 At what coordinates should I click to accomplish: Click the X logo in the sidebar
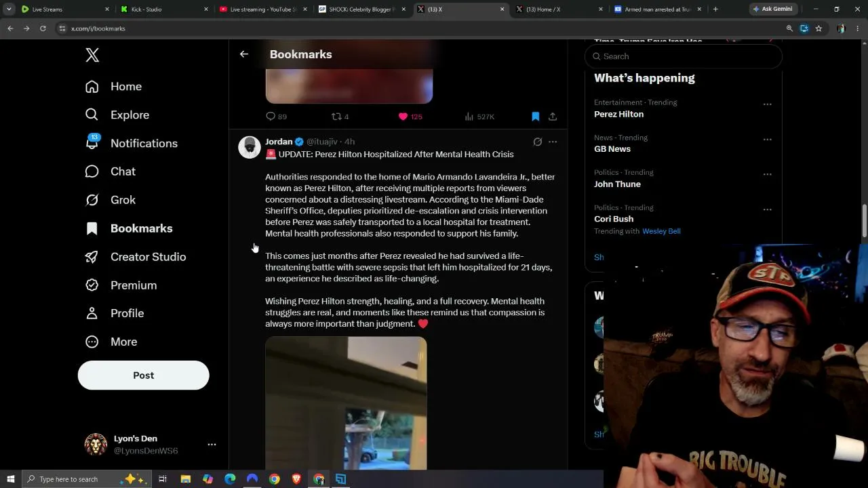pyautogui.click(x=92, y=56)
